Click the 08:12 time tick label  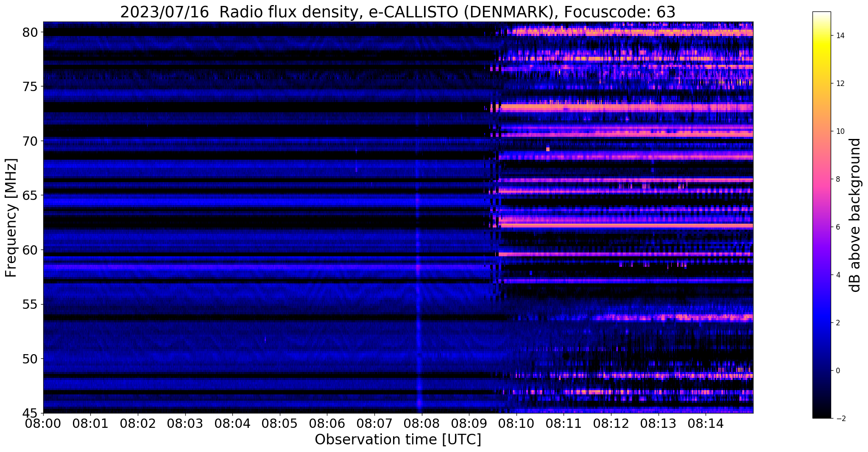coord(611,423)
